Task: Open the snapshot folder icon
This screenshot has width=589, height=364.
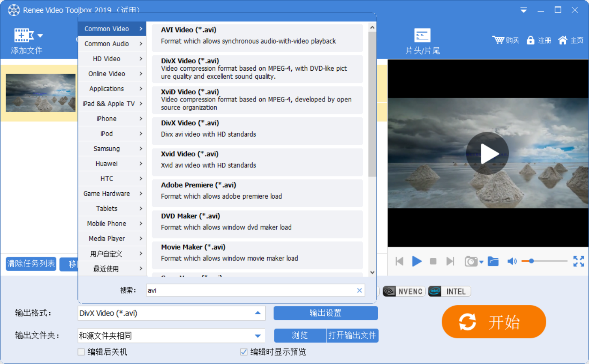Action: [x=493, y=261]
